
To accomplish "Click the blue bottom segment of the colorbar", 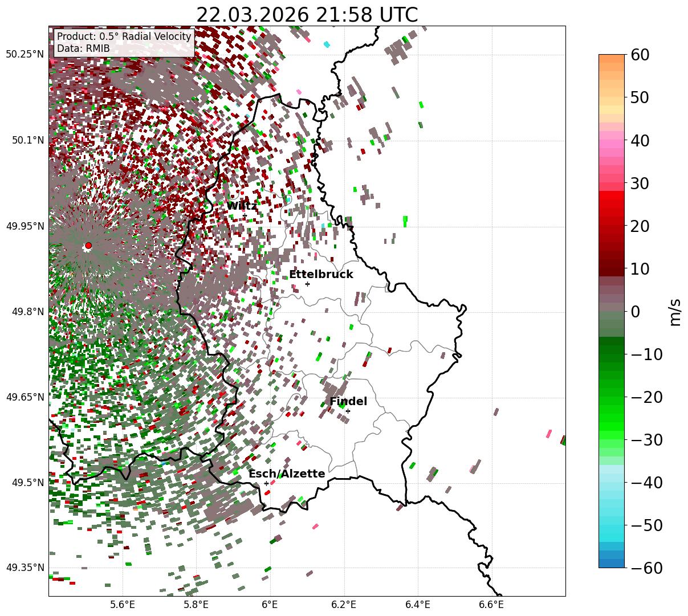I will tap(612, 563).
